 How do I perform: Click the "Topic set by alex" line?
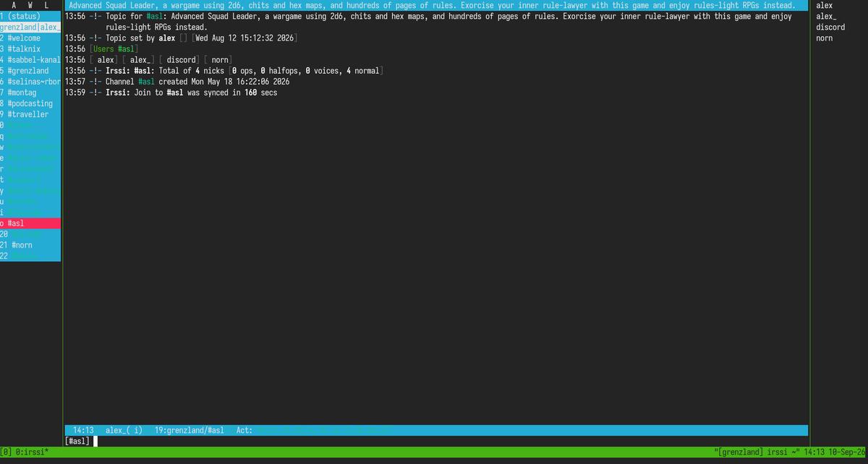(181, 38)
